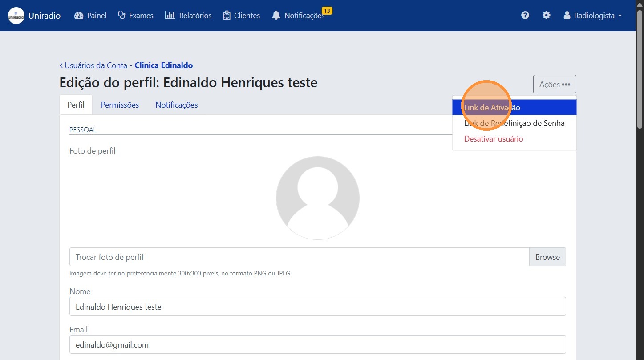Image resolution: width=644 pixels, height=360 pixels.
Task: Click the Nome input field
Action: click(x=317, y=307)
